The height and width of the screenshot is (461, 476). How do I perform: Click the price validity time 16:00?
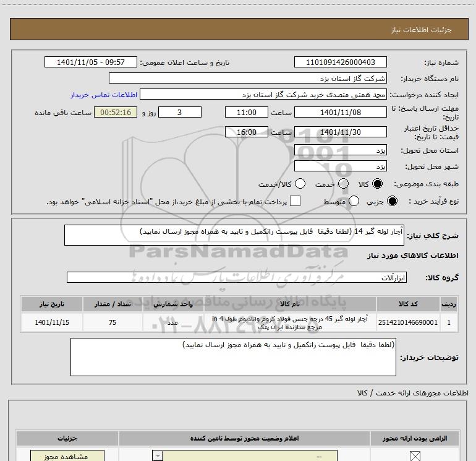click(x=247, y=132)
